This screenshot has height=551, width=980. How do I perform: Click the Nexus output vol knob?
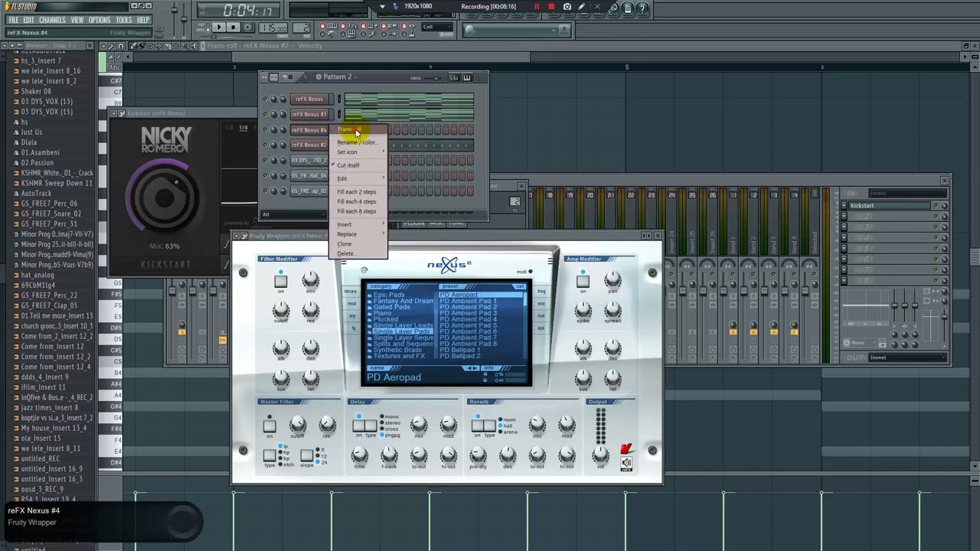point(600,456)
